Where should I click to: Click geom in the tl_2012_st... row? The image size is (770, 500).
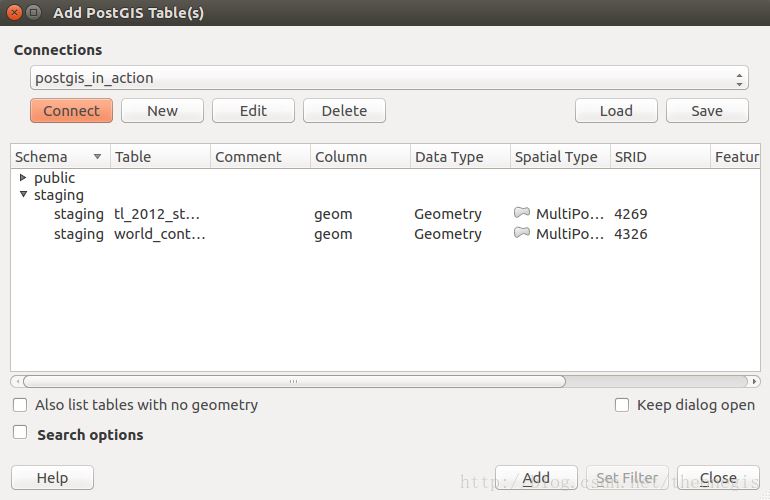pyautogui.click(x=333, y=215)
